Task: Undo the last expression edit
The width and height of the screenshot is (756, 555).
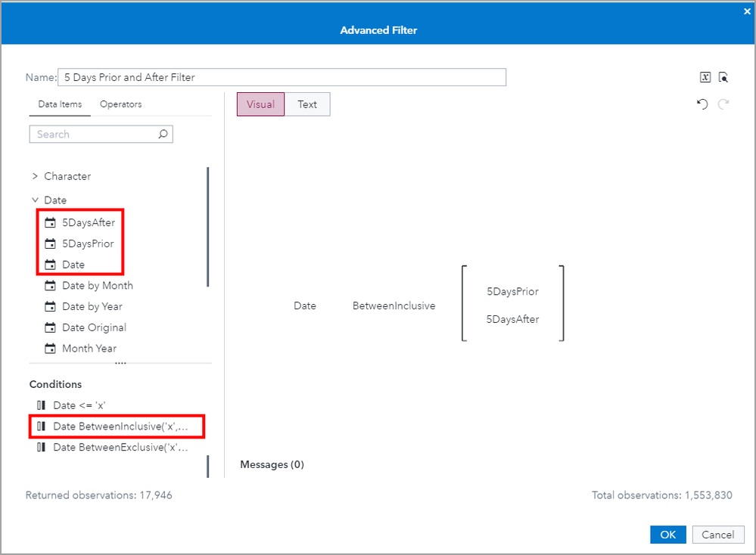Action: [x=702, y=104]
